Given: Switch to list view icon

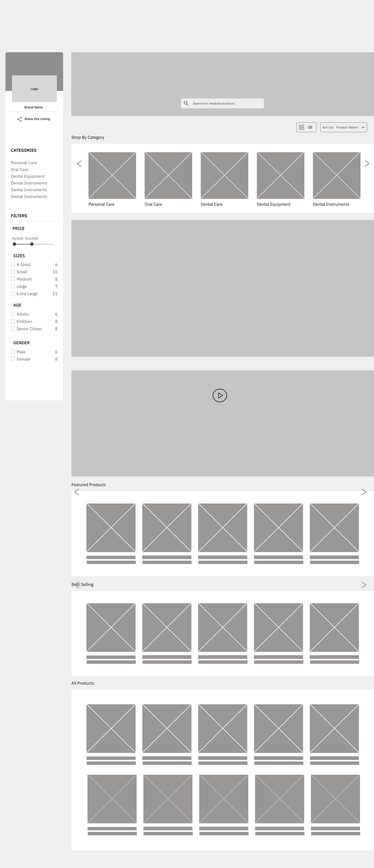Looking at the screenshot, I should click(x=310, y=127).
